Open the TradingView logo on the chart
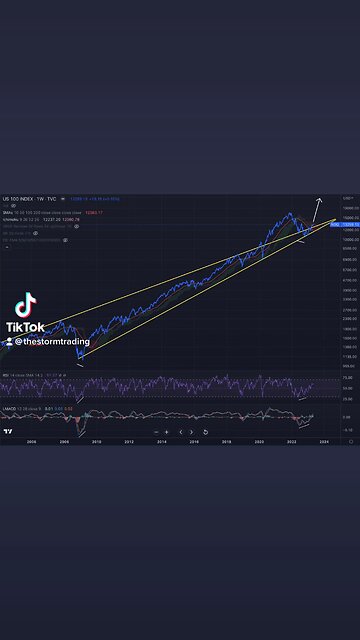This screenshot has height=640, width=360. click(7, 432)
